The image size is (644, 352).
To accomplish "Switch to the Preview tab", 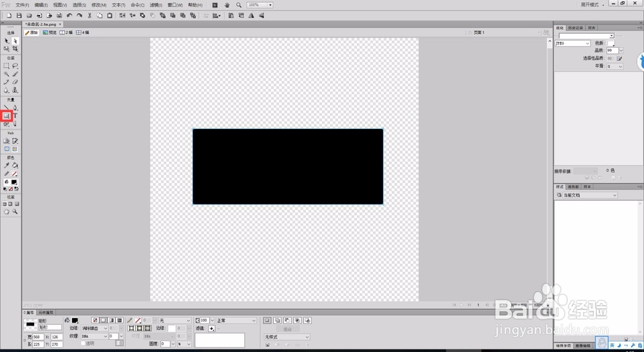I will tap(50, 32).
